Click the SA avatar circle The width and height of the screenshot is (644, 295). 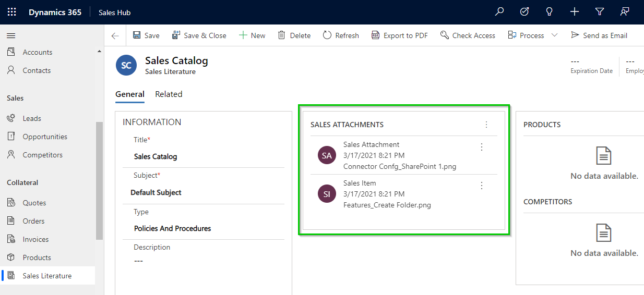tap(327, 155)
